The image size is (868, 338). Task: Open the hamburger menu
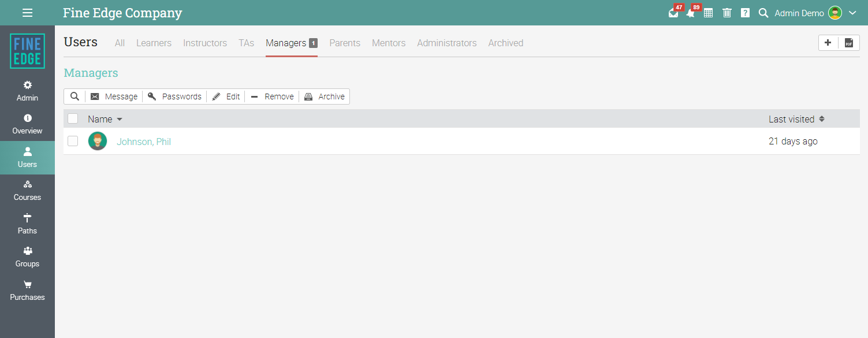pyautogui.click(x=27, y=13)
